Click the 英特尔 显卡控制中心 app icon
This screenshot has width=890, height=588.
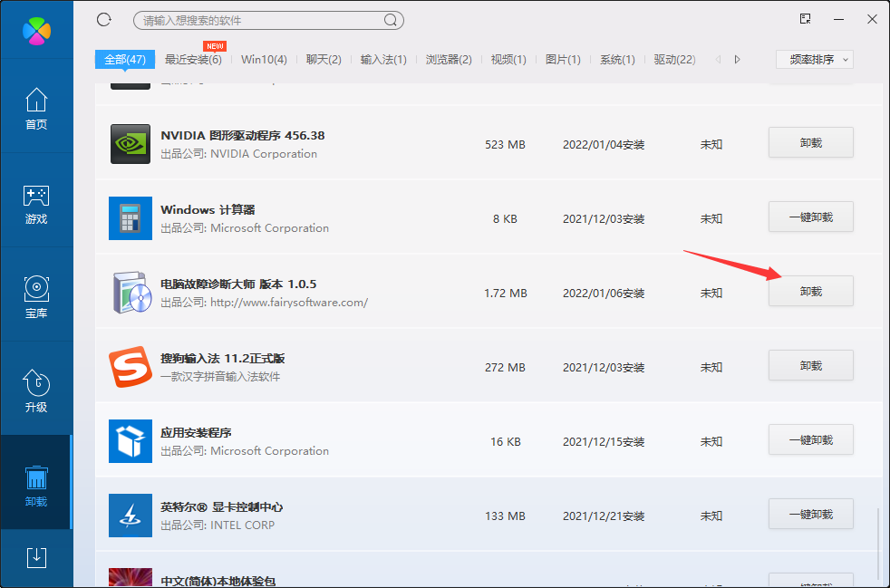(x=131, y=516)
